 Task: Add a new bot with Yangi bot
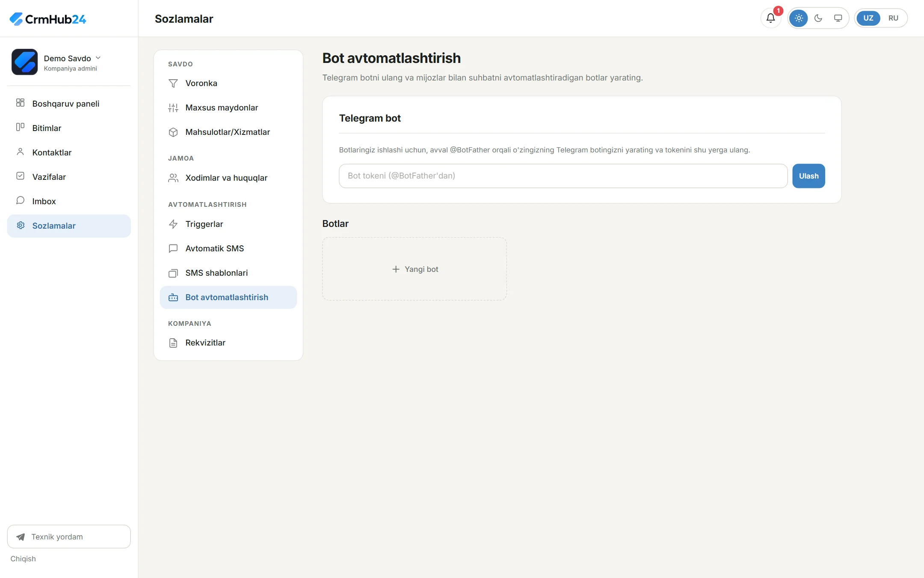coord(415,269)
